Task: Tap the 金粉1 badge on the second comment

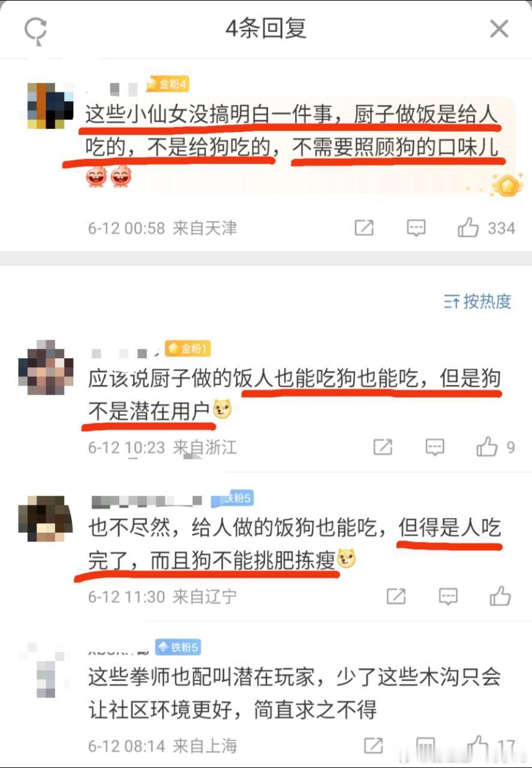Action: point(188,349)
